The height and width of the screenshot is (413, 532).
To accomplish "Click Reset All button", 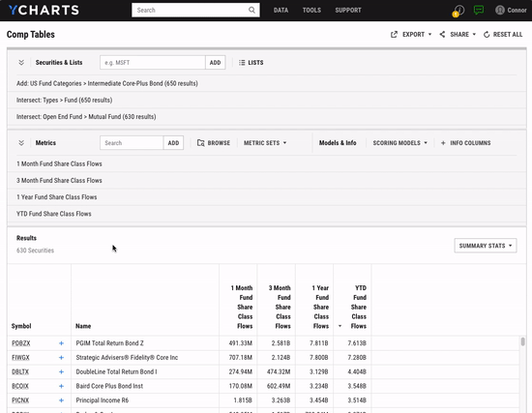I will [503, 34].
